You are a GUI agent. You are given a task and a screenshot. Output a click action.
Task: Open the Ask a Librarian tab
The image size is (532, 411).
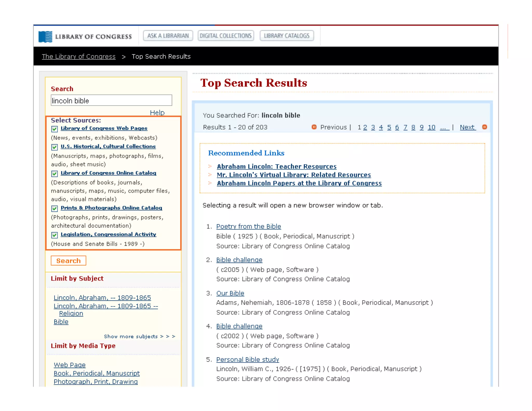pyautogui.click(x=168, y=36)
